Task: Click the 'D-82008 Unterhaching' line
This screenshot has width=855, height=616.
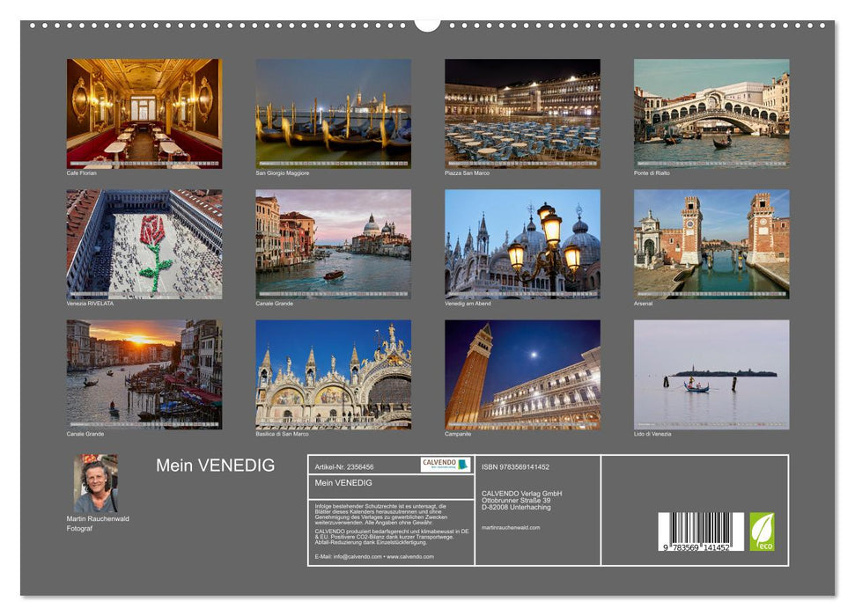Action: tap(516, 508)
